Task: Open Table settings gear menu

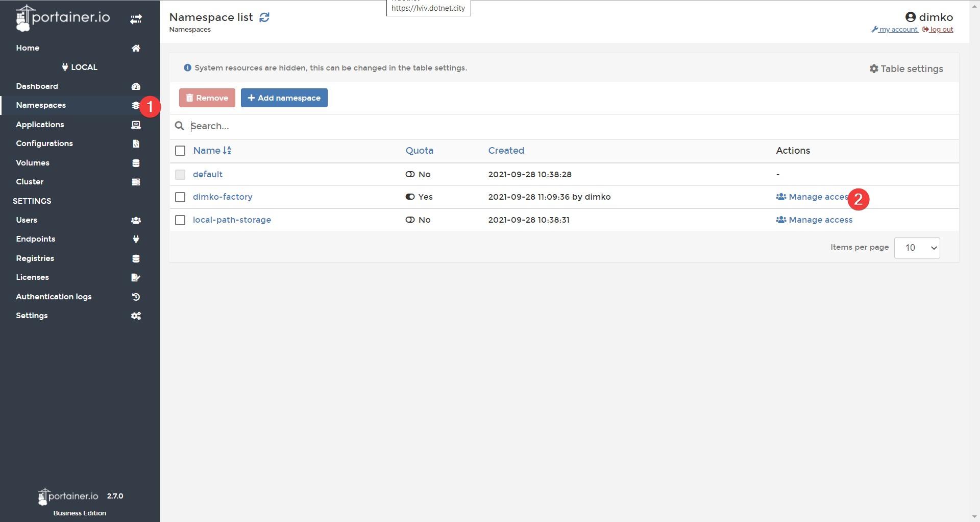Action: tap(906, 68)
